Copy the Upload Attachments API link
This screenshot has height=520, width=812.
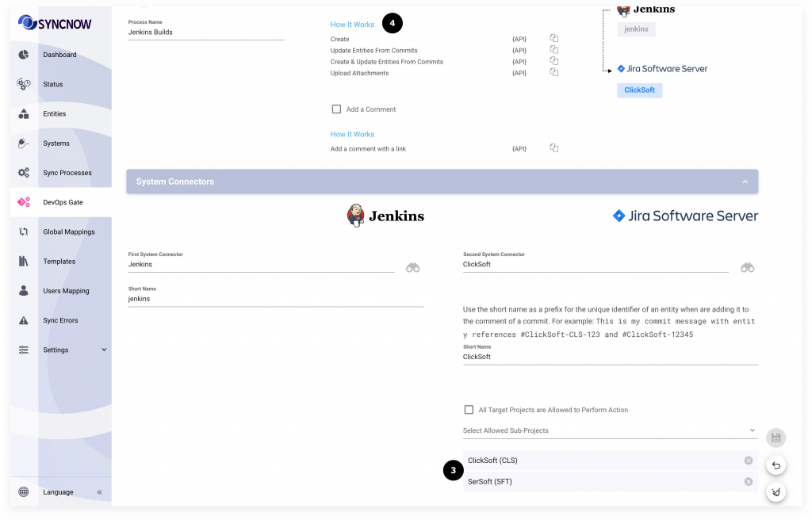coord(553,72)
